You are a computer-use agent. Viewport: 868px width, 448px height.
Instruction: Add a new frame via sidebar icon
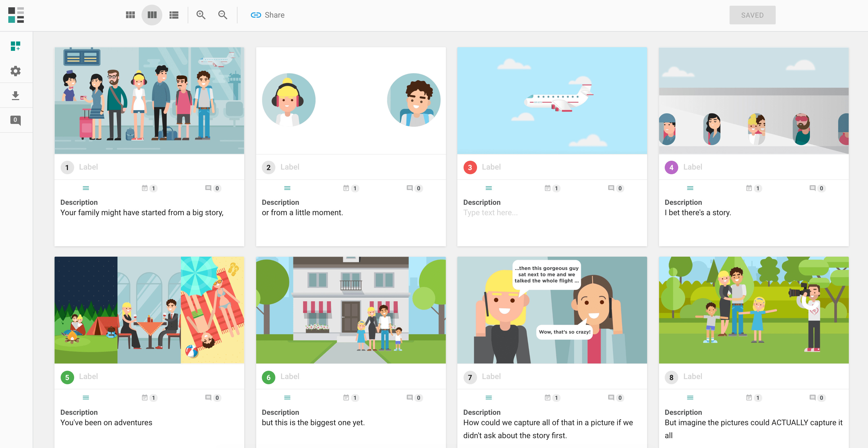pos(16,46)
